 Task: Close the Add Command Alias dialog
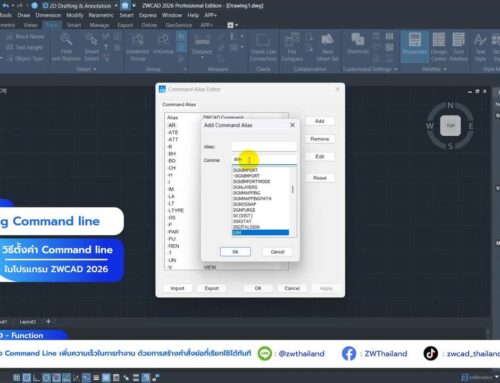point(292,125)
